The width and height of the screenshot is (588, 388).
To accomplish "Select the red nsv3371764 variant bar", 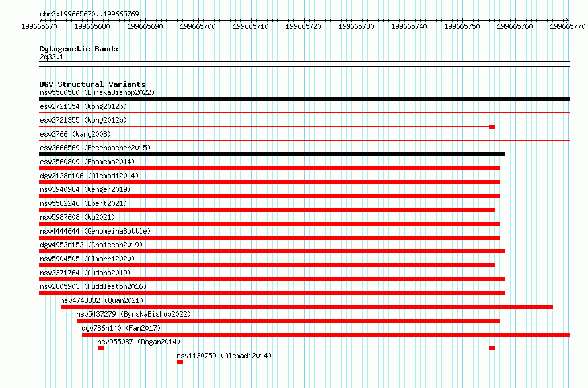I will point(272,279).
